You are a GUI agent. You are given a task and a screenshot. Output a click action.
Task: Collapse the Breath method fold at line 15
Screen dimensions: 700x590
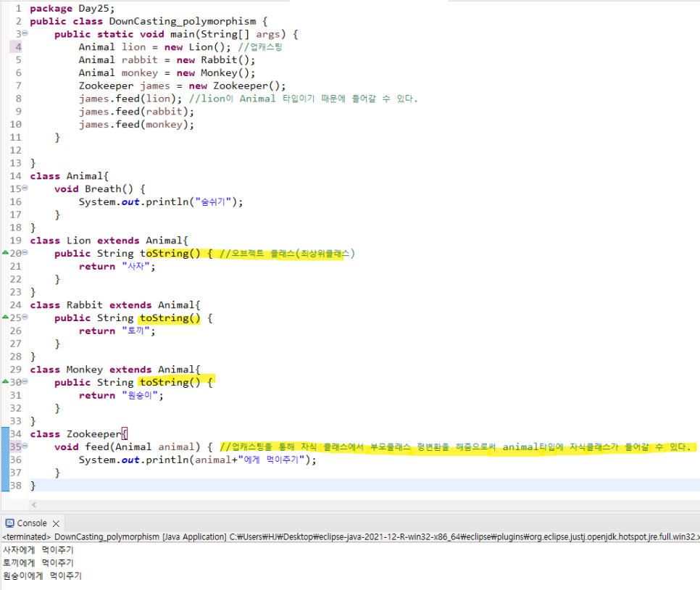25,188
